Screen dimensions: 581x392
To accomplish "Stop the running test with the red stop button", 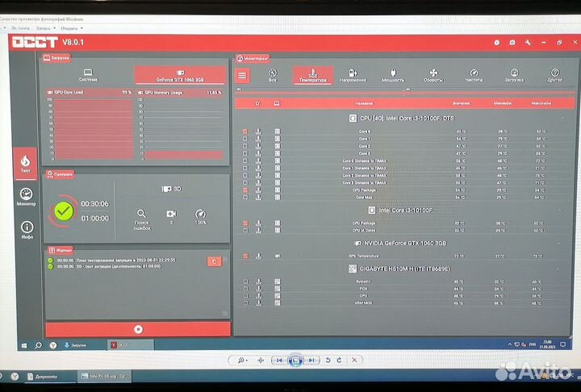I will (x=138, y=329).
